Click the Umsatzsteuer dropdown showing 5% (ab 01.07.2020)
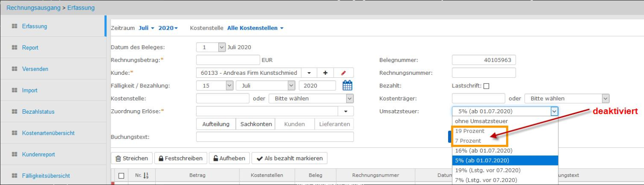The image size is (644, 185). pos(505,111)
